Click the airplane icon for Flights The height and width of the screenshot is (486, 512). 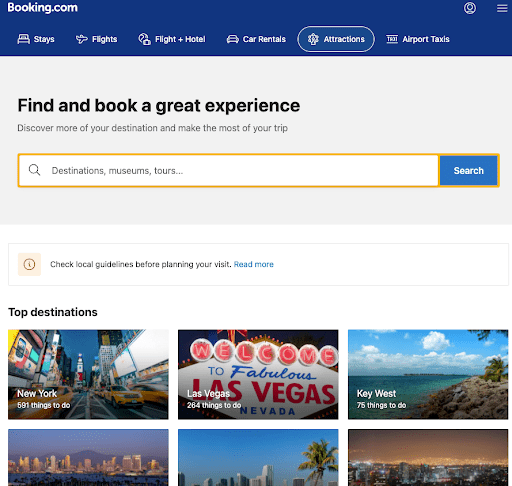pos(82,39)
